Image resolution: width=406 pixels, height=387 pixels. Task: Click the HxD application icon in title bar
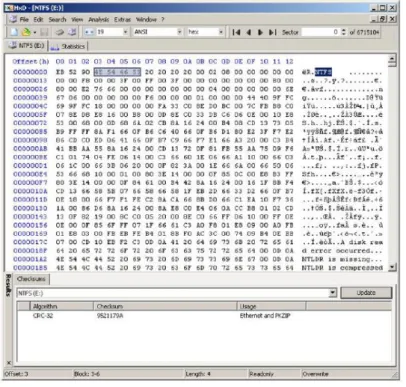click(x=9, y=8)
